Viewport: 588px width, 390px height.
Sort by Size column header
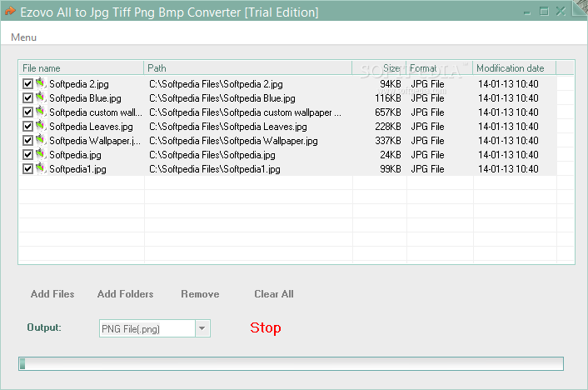click(x=379, y=68)
